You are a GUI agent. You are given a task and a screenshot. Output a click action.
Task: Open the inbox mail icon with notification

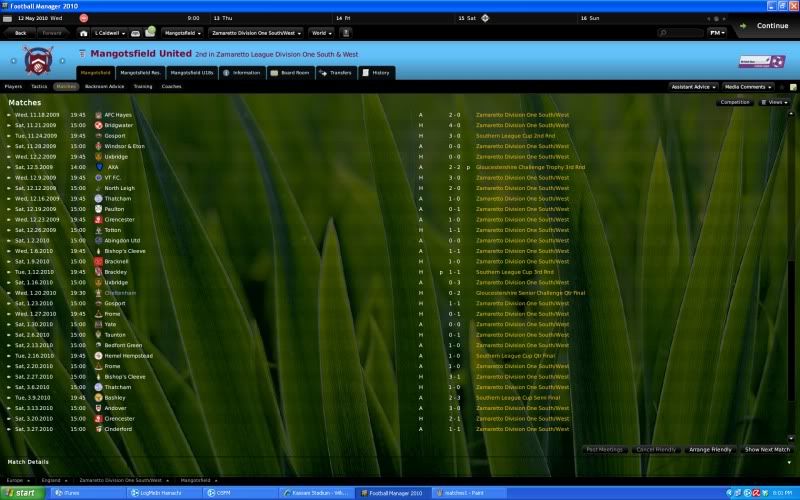pyautogui.click(x=149, y=32)
